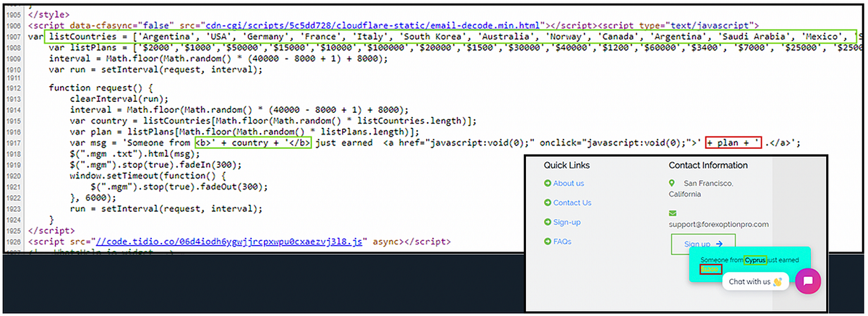Image resolution: width=868 pixels, height=316 pixels.
Task: Click the green arrow icon beside Contact Us
Action: coord(548,203)
